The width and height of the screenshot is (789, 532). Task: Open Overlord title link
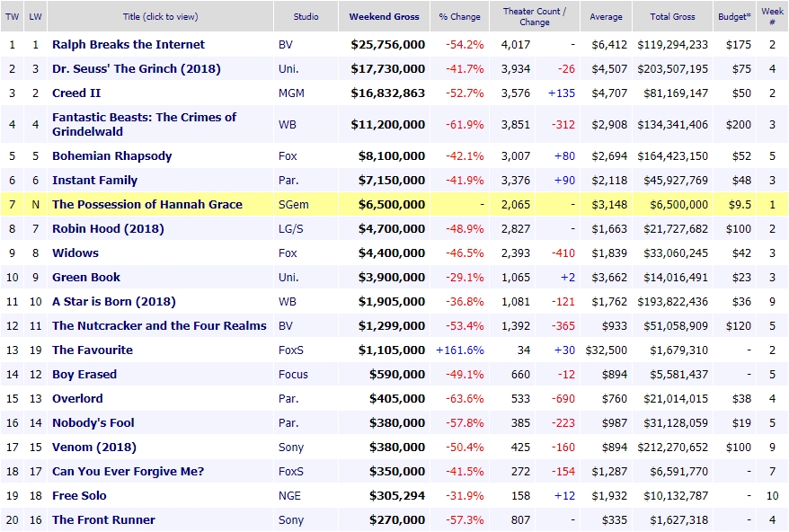[77, 399]
